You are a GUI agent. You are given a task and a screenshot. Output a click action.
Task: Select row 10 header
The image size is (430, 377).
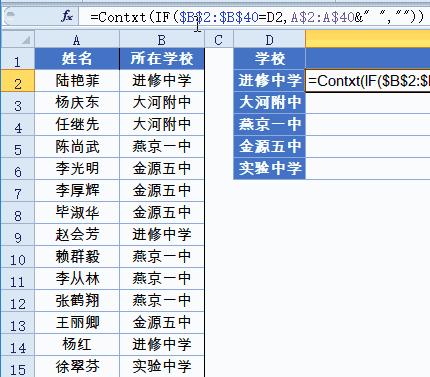click(x=17, y=257)
